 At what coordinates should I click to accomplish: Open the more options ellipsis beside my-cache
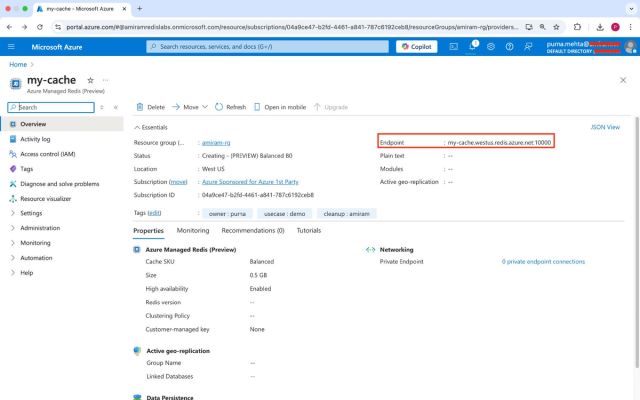106,80
